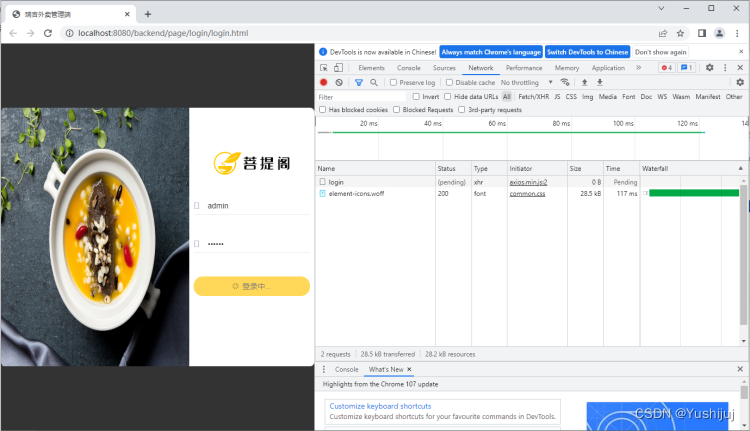Check the Invert filter checkbox

pos(416,97)
